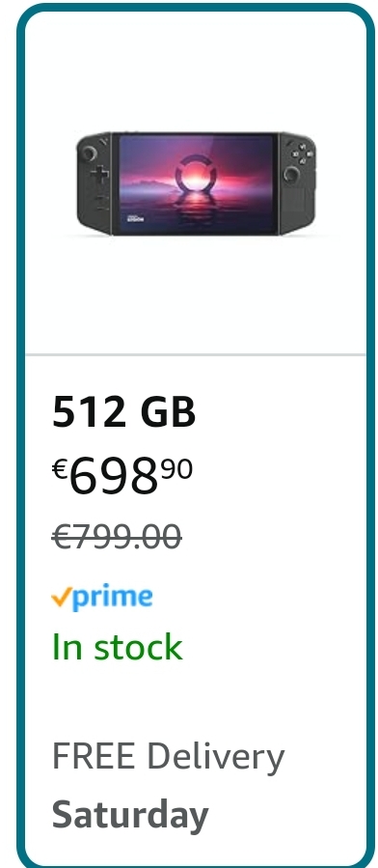Select the 512 GB storage option
378x868 pixels.
(123, 412)
